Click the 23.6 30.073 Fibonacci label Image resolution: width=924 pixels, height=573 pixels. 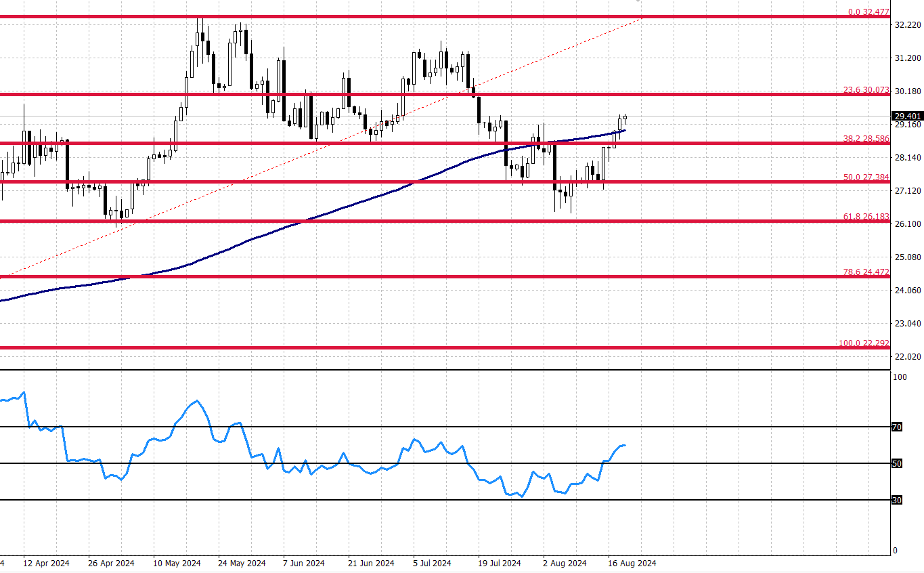tap(866, 89)
